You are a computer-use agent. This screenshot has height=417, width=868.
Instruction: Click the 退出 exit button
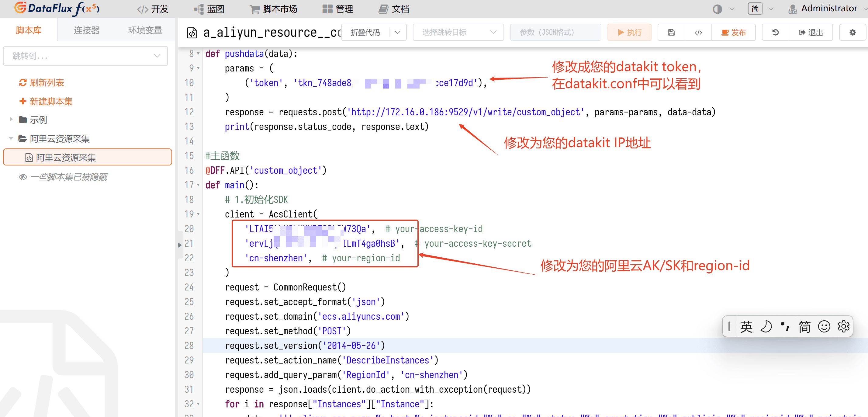tap(811, 32)
